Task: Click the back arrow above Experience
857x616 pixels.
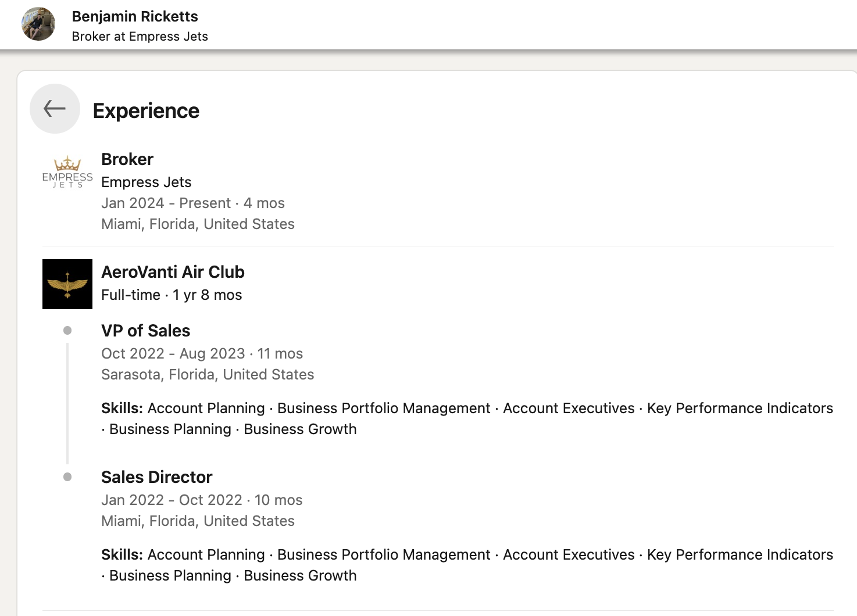Action: tap(55, 109)
